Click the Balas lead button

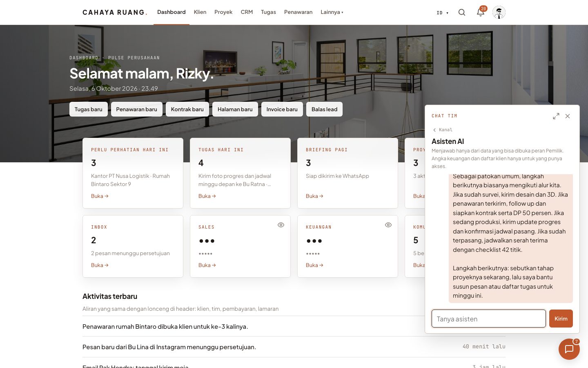(x=325, y=109)
